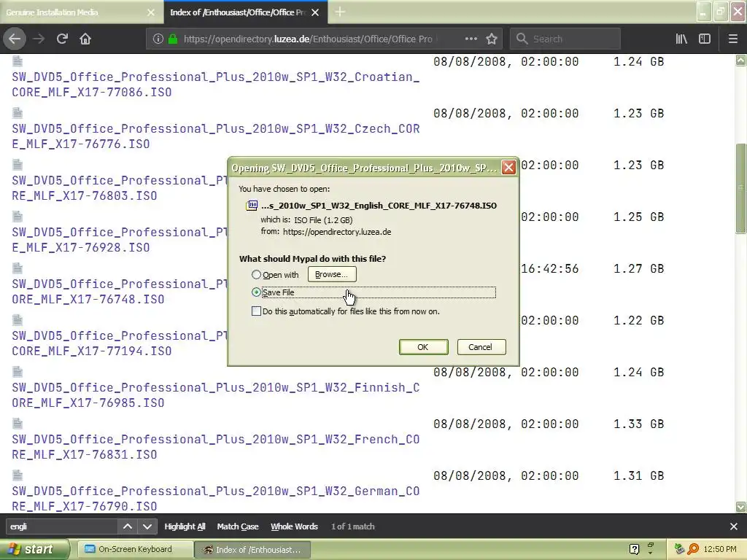Screen dimensions: 747x560
Task: Open the French Office 2010 ISO link
Action: 216,447
